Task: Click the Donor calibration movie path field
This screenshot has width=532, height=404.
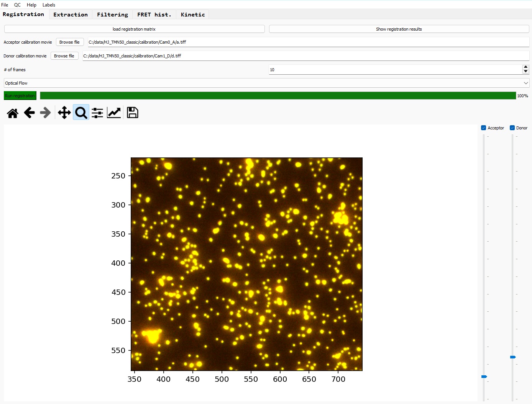Action: click(306, 56)
